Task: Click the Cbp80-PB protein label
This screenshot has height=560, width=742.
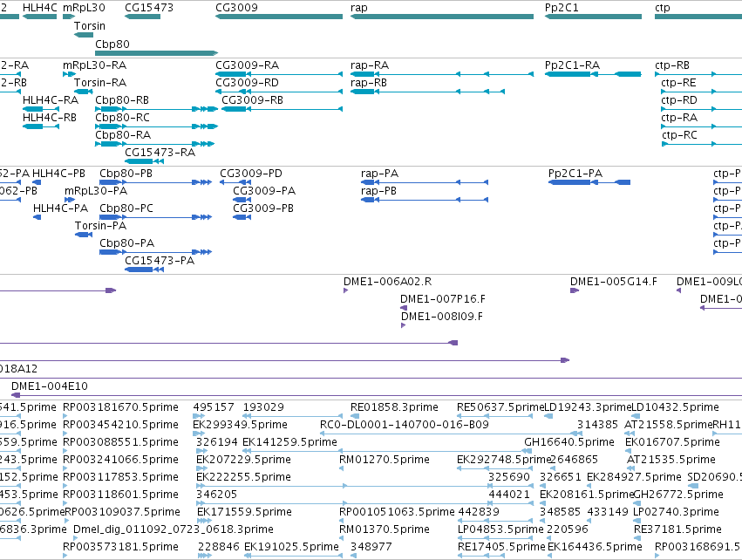Action: point(126,174)
